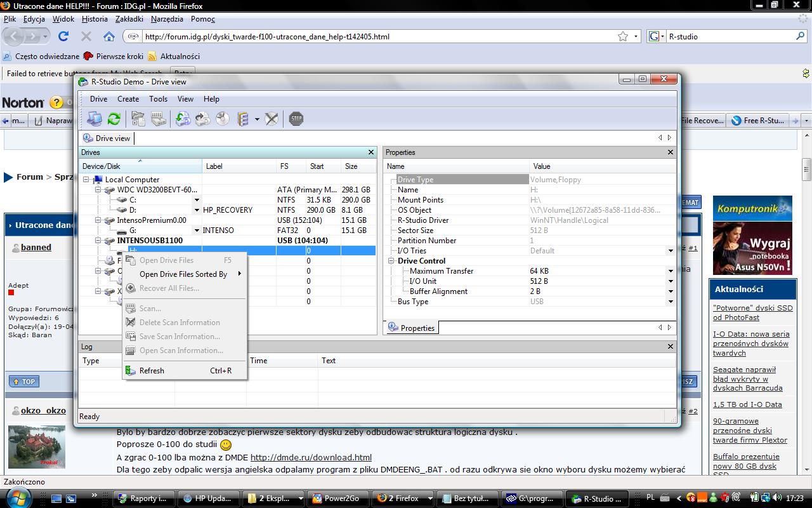Viewport: 812px width, 508px height.
Task: Click the OS Object property row
Action: click(530, 210)
